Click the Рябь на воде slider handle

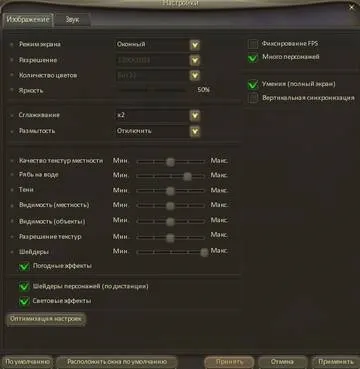pyautogui.click(x=187, y=176)
